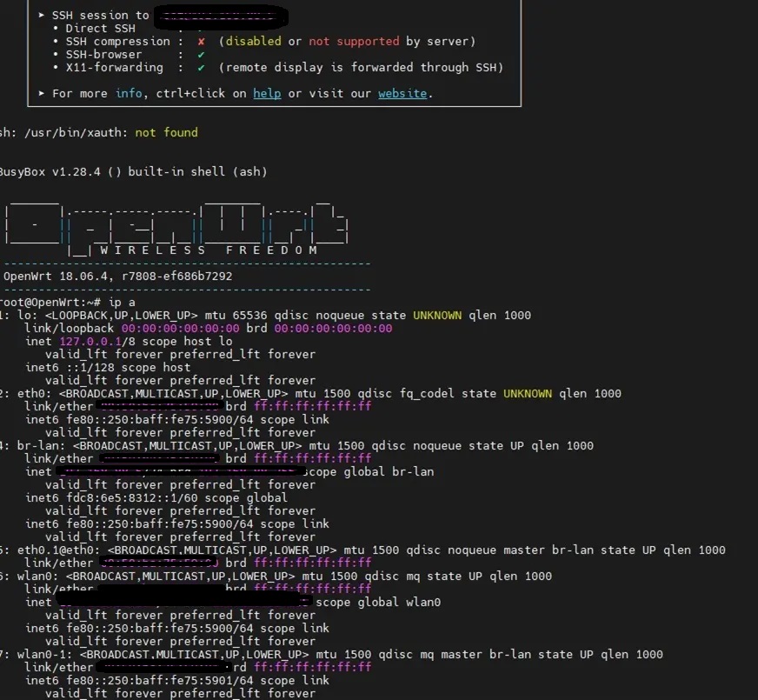The width and height of the screenshot is (758, 700).
Task: Click the green checkmark next to SSH-browser
Action: pos(201,54)
